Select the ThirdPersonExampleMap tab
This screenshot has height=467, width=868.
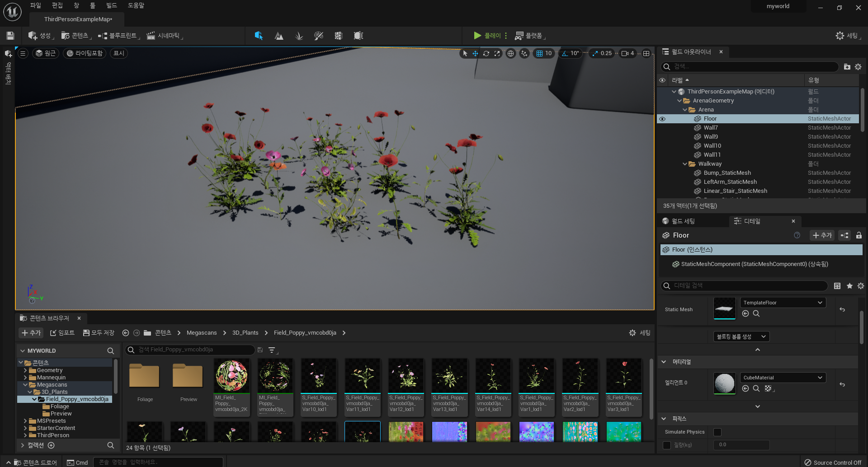78,19
